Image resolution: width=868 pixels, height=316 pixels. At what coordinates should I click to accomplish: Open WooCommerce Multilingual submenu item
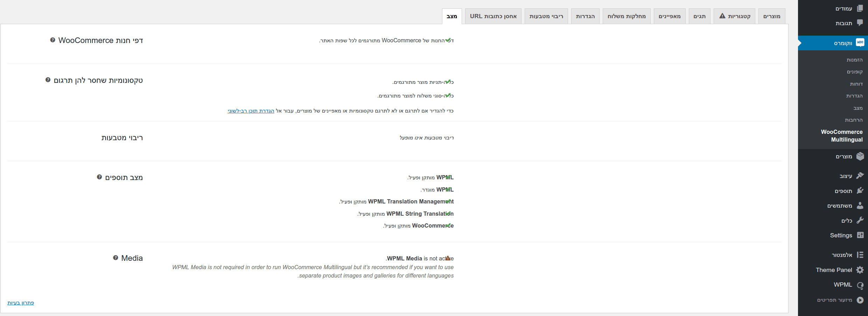(x=841, y=136)
